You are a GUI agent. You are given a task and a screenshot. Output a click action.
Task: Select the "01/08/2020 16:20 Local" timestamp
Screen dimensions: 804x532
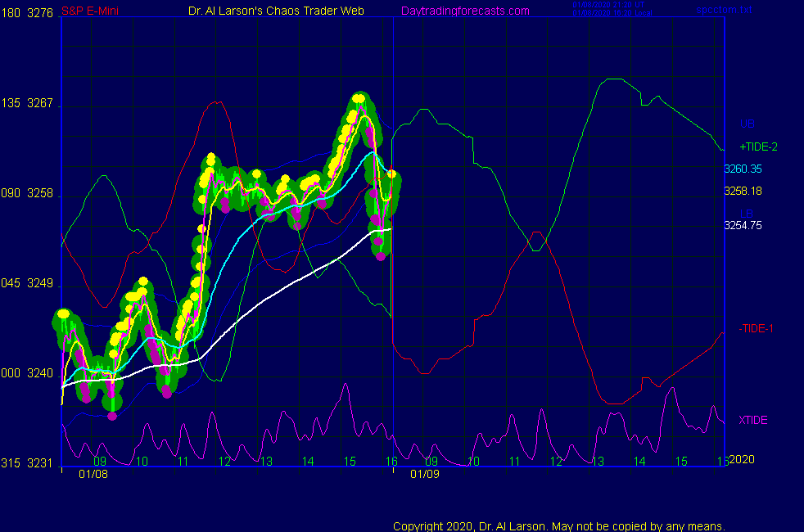pos(612,13)
